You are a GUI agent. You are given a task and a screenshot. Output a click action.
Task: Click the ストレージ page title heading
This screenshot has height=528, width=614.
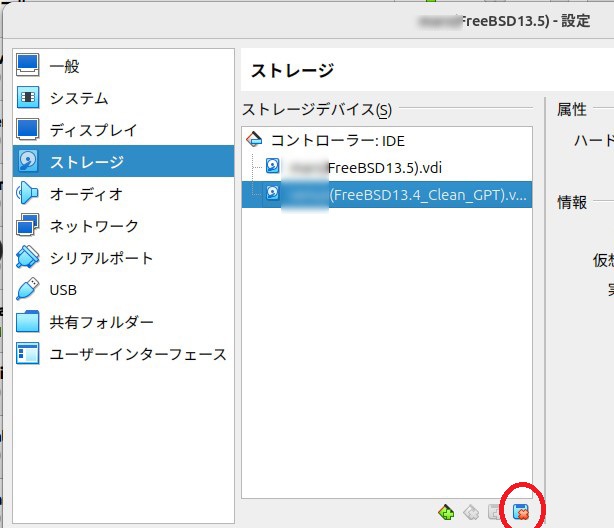[292, 71]
